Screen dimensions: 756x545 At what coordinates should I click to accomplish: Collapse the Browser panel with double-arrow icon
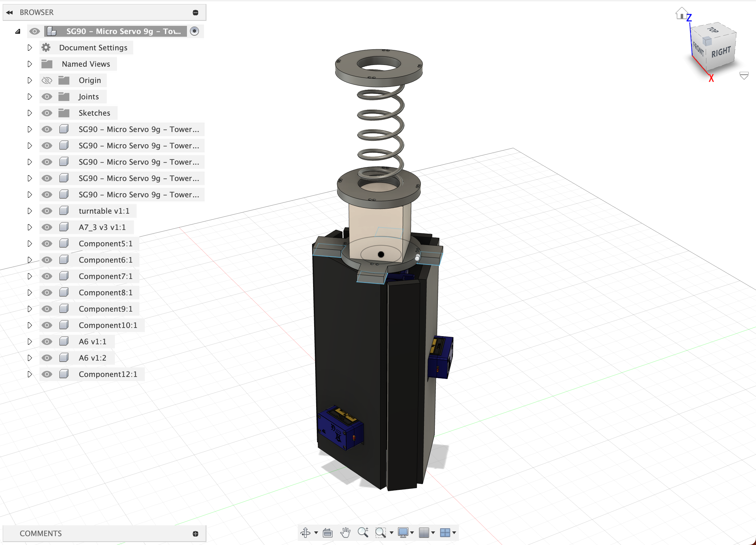(x=10, y=13)
